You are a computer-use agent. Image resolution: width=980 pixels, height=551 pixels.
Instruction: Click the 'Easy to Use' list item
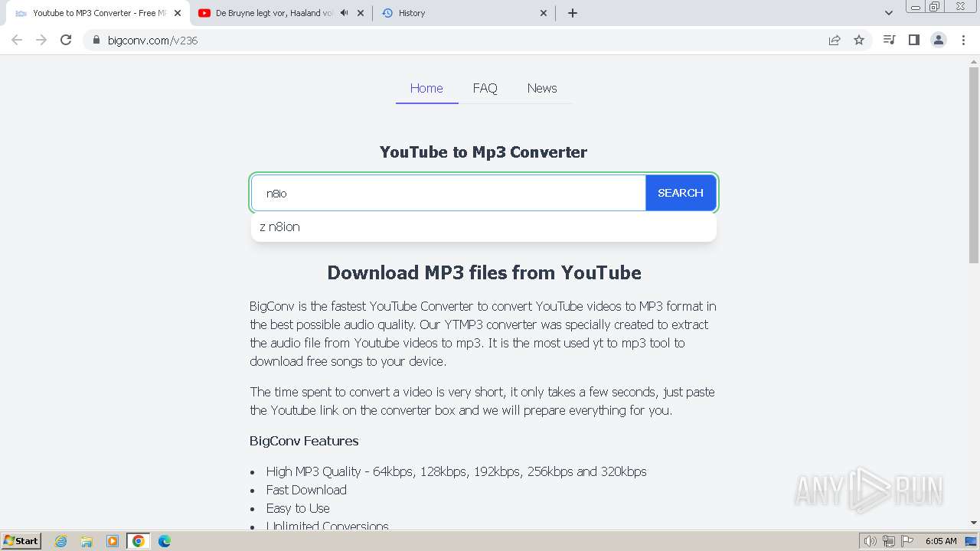pyautogui.click(x=298, y=508)
